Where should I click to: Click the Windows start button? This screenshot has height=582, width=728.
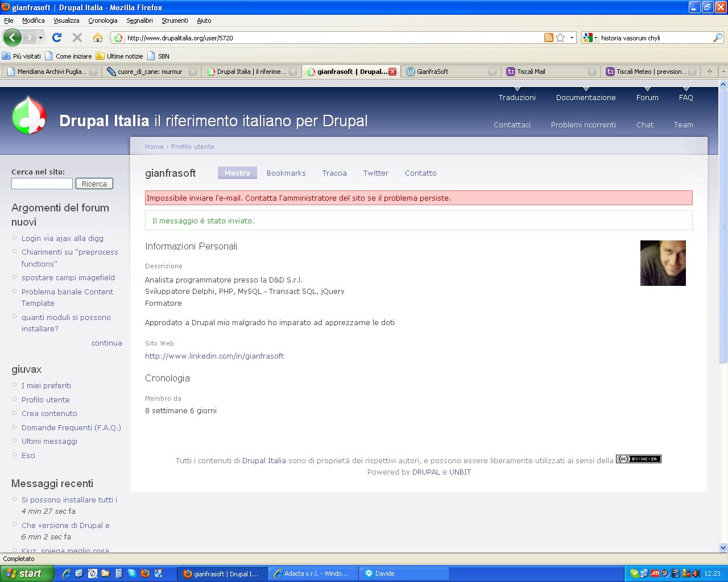27,573
